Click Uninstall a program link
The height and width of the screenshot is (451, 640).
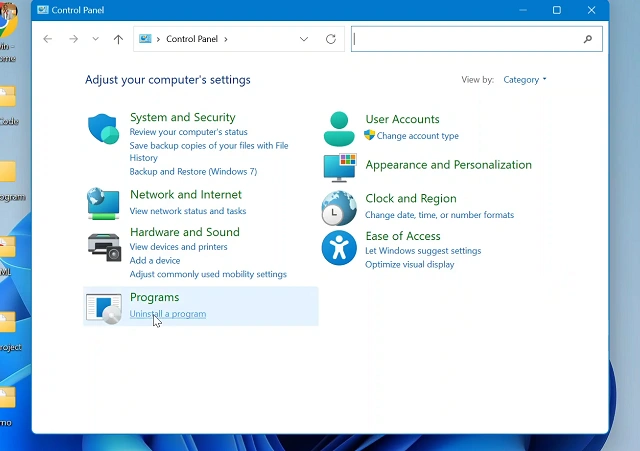[168, 314]
